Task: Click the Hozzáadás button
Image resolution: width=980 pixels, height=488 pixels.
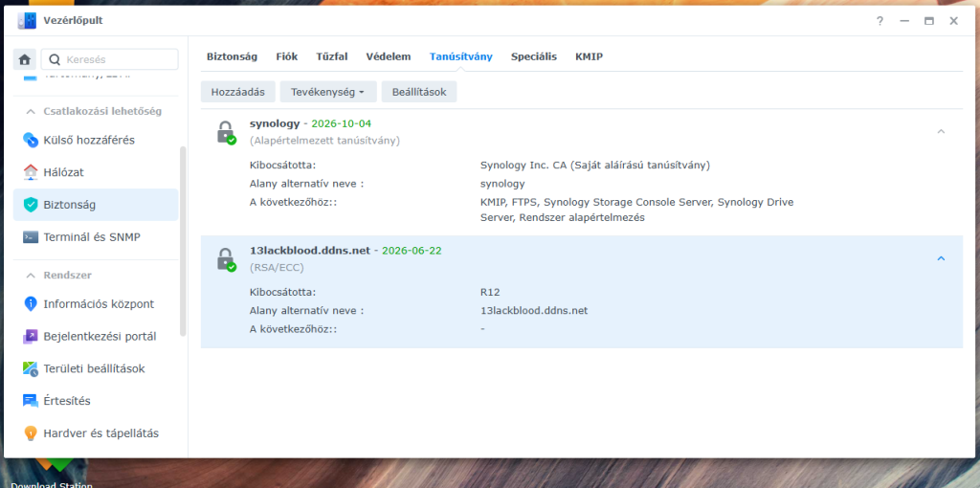Action: [x=238, y=92]
